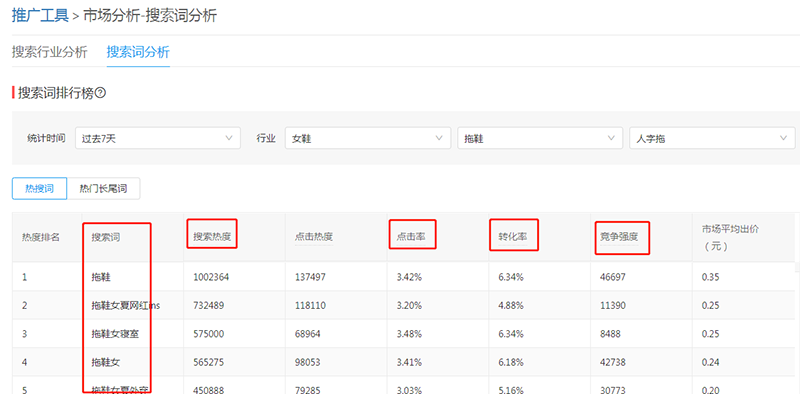The height and width of the screenshot is (394, 800).
Task: Expand the 人字拖 subcategory dropdown
Action: pos(712,138)
